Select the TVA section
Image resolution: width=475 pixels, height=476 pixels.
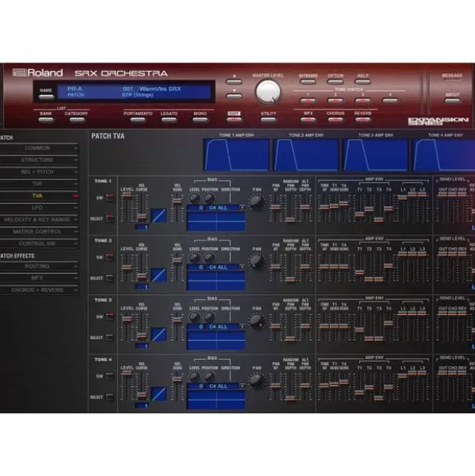pos(39,196)
